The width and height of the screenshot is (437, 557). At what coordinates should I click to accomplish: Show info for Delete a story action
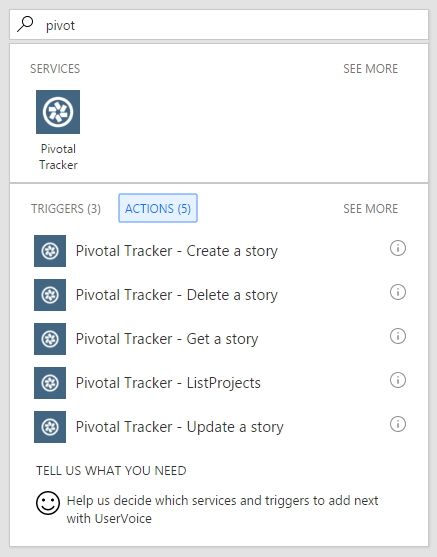pyautogui.click(x=398, y=292)
